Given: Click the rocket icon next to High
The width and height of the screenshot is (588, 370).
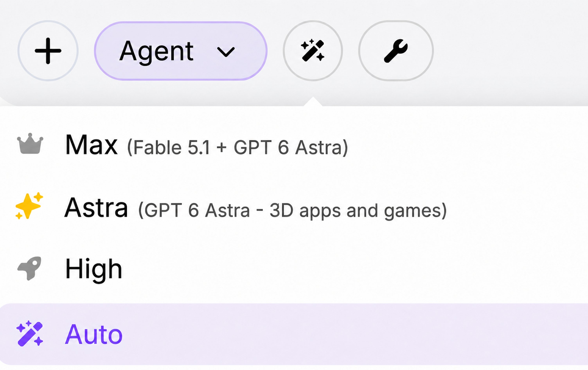Looking at the screenshot, I should [30, 268].
